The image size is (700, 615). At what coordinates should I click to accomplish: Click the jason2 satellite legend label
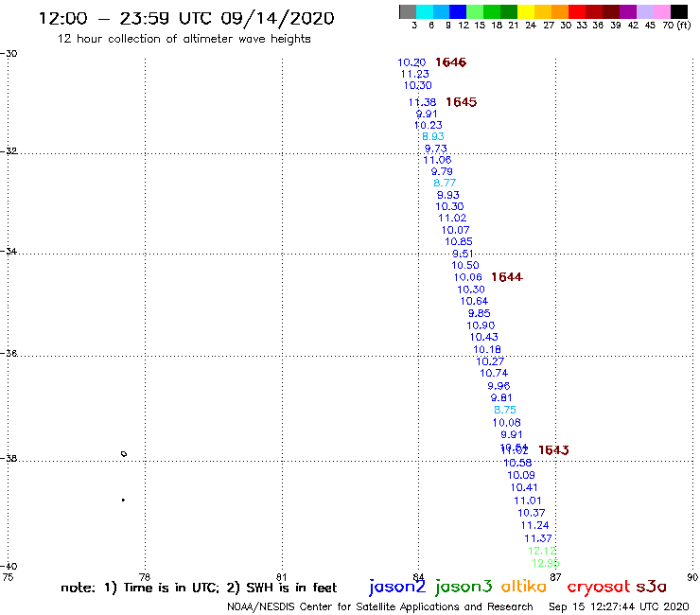tap(397, 588)
